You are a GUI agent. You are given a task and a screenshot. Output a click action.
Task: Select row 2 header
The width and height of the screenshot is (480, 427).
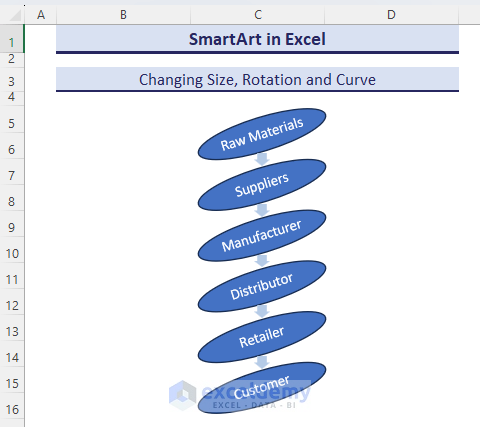(12, 59)
